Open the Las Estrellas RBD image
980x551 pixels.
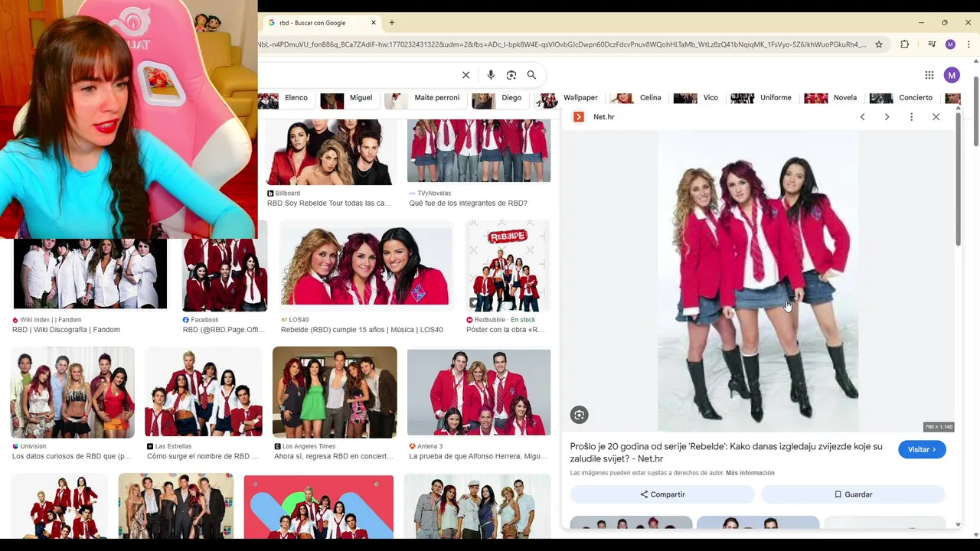pyautogui.click(x=204, y=393)
